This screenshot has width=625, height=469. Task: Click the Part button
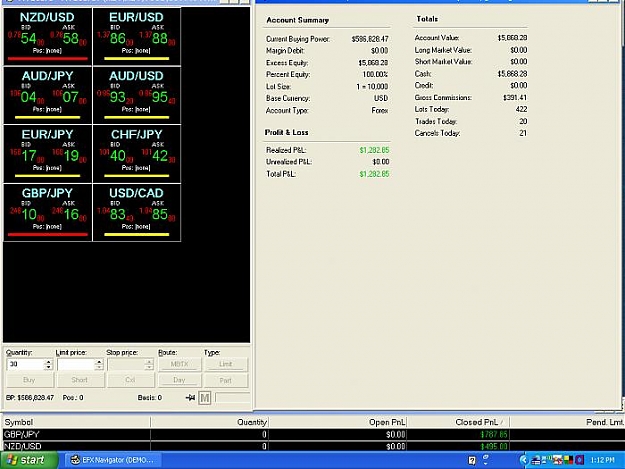(x=226, y=381)
